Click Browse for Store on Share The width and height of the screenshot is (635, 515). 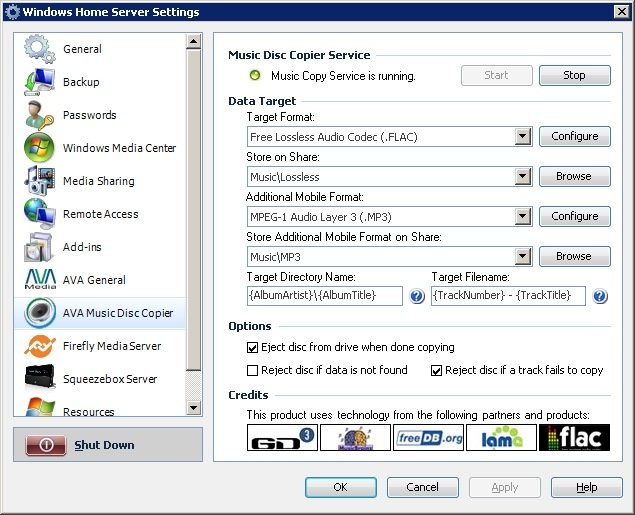pyautogui.click(x=575, y=177)
